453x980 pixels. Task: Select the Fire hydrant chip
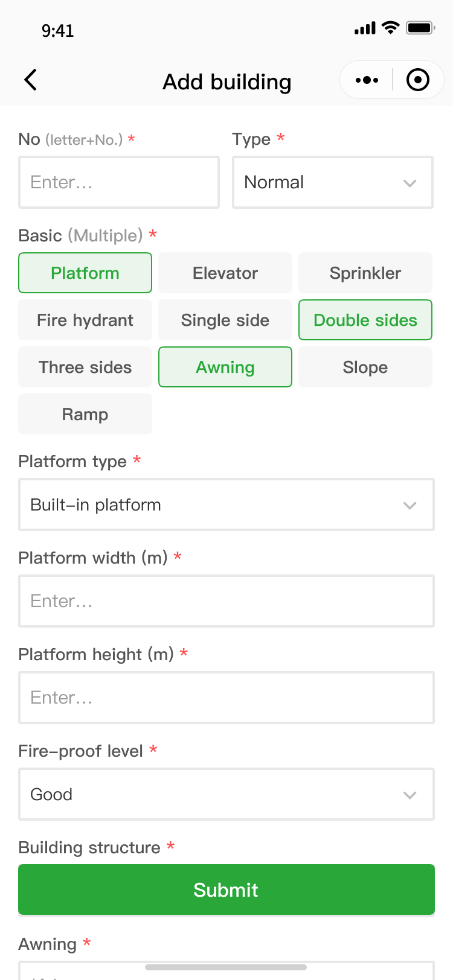click(x=85, y=320)
